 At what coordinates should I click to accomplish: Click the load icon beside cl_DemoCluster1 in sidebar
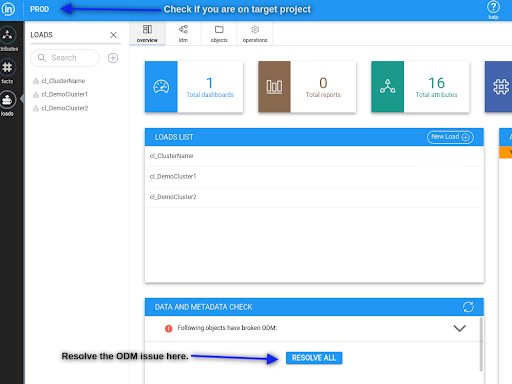(36, 95)
